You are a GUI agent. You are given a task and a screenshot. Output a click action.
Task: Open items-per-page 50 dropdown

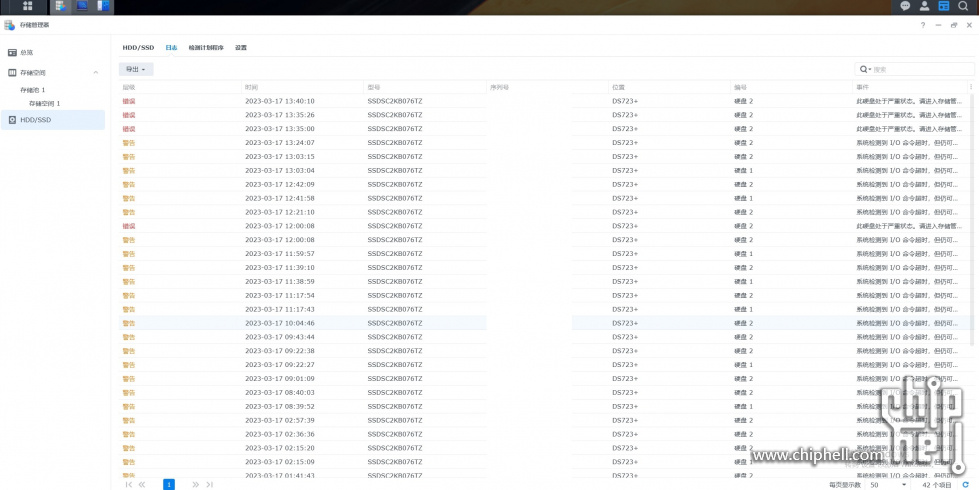(x=888, y=484)
